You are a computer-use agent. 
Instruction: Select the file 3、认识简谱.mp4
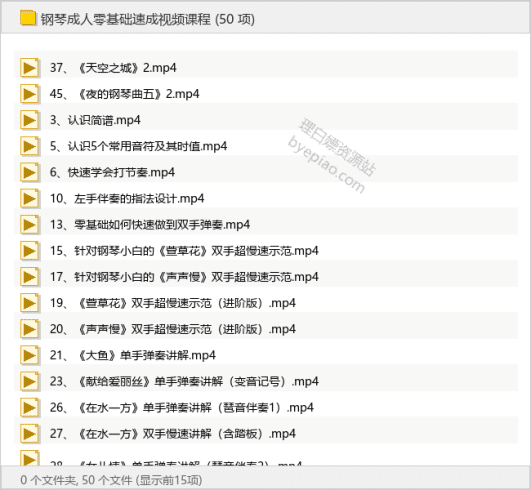click(x=95, y=120)
